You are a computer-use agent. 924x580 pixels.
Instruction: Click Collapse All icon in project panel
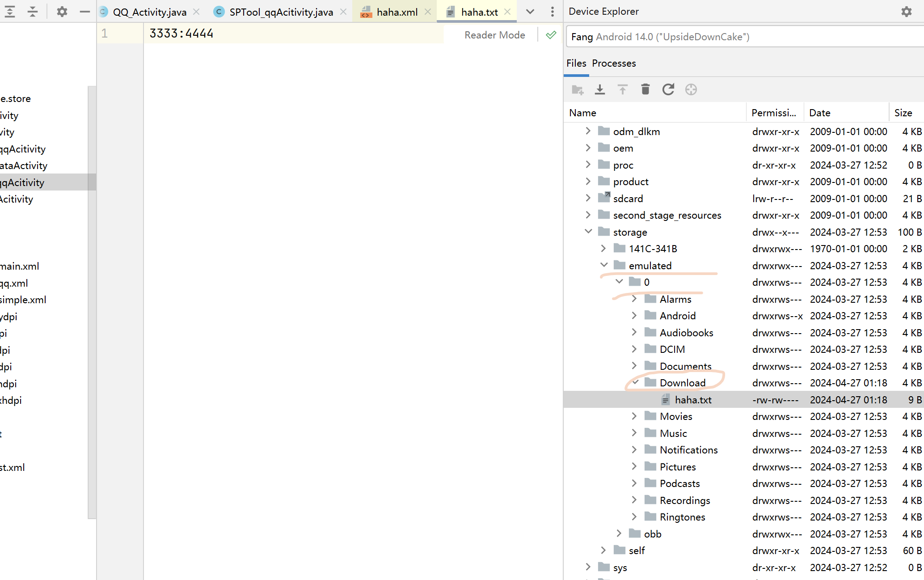(x=33, y=12)
